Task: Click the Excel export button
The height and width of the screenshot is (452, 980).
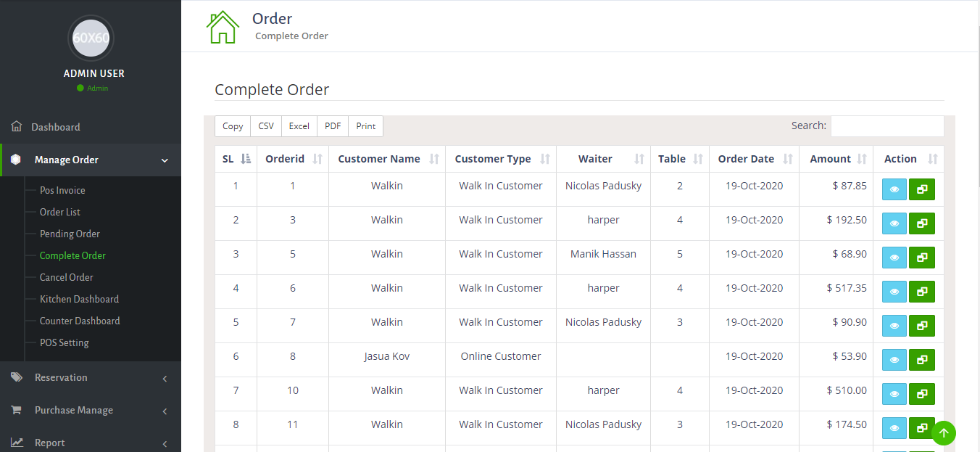Action: tap(299, 126)
